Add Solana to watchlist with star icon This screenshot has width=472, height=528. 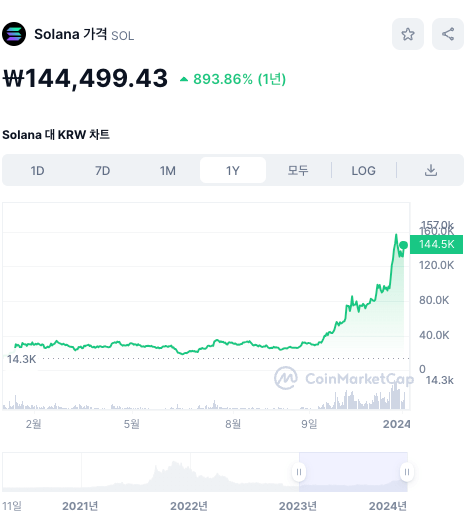point(408,34)
